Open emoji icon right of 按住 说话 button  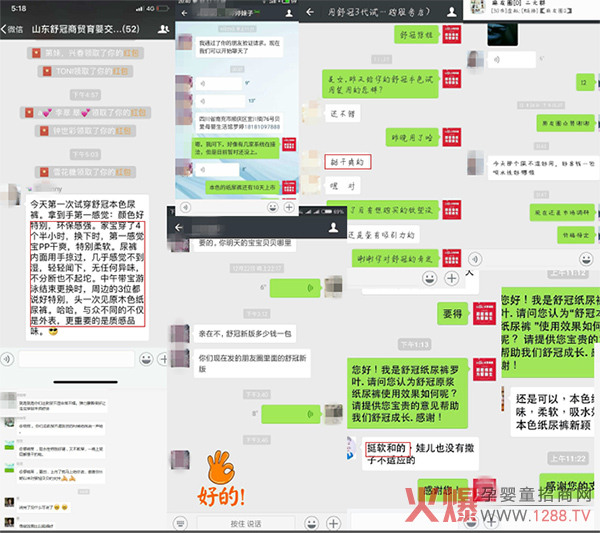tap(311, 523)
